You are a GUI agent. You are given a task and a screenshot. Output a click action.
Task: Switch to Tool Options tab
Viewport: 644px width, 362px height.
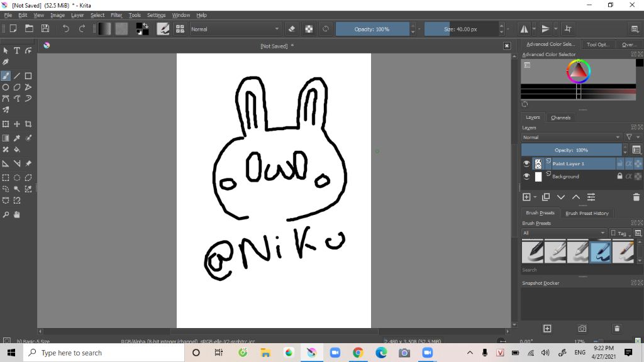(x=597, y=45)
